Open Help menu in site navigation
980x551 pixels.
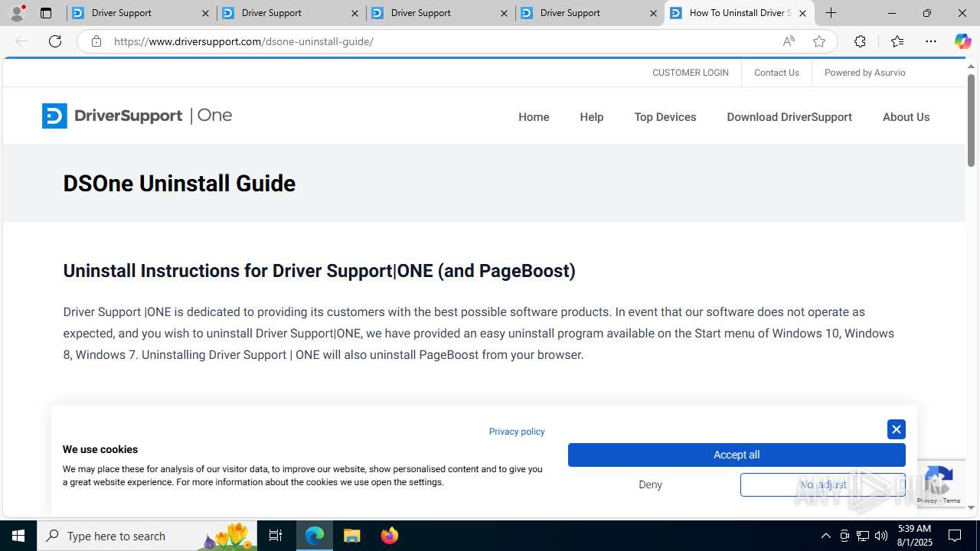coord(592,117)
